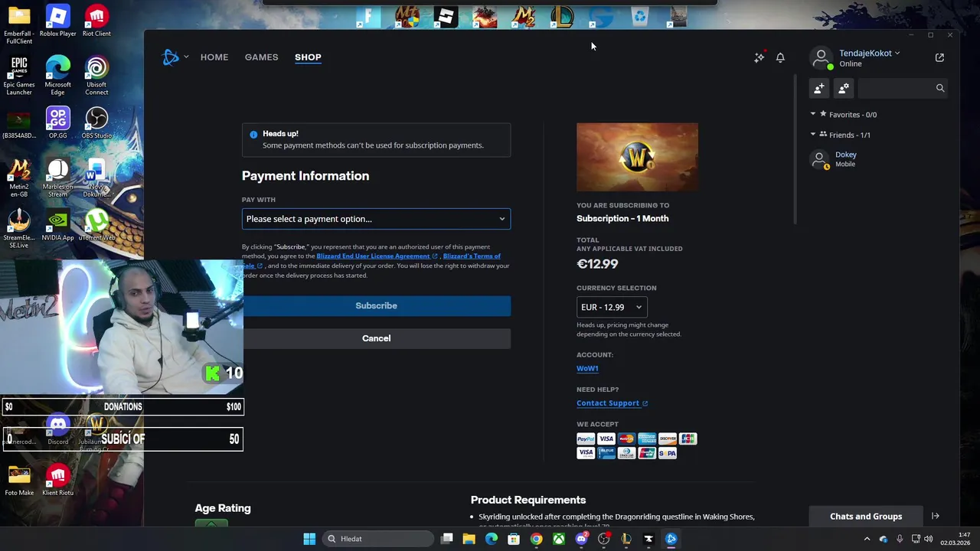Click the Windows Start button
Screen dimensions: 980x551
tap(309, 539)
